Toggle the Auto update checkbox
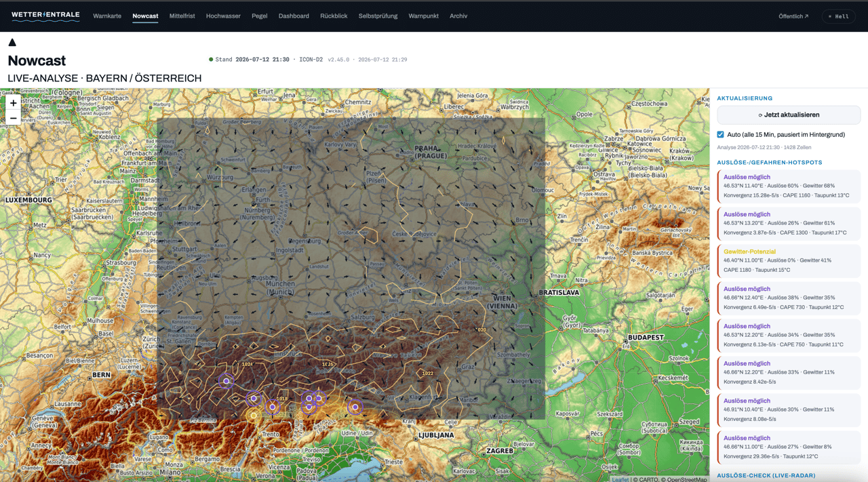Image resolution: width=868 pixels, height=482 pixels. (x=720, y=134)
